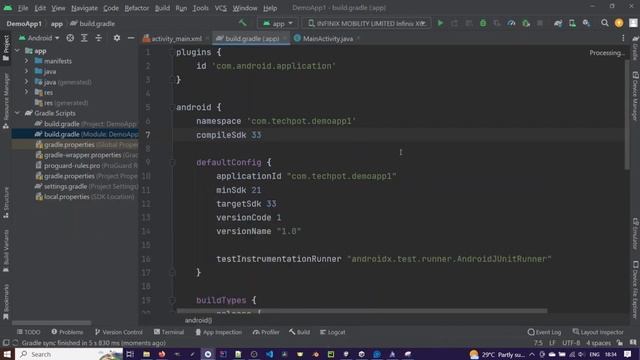
Task: Open the Logcat tool window
Action: point(333,332)
